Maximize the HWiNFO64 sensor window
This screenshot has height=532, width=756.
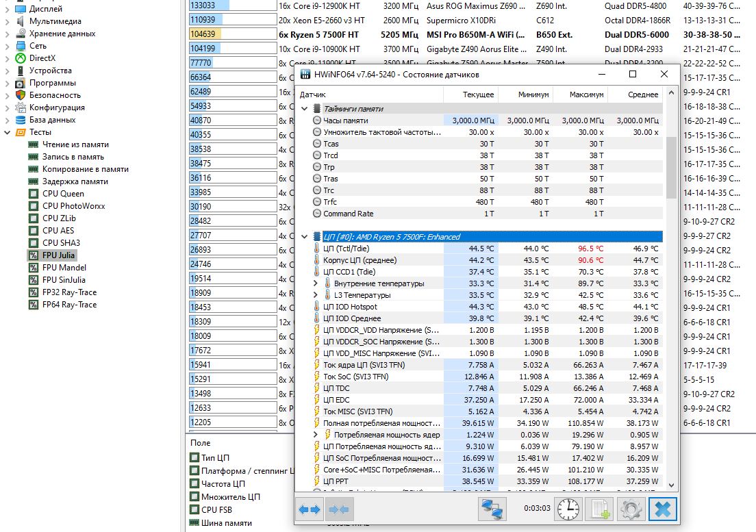633,74
